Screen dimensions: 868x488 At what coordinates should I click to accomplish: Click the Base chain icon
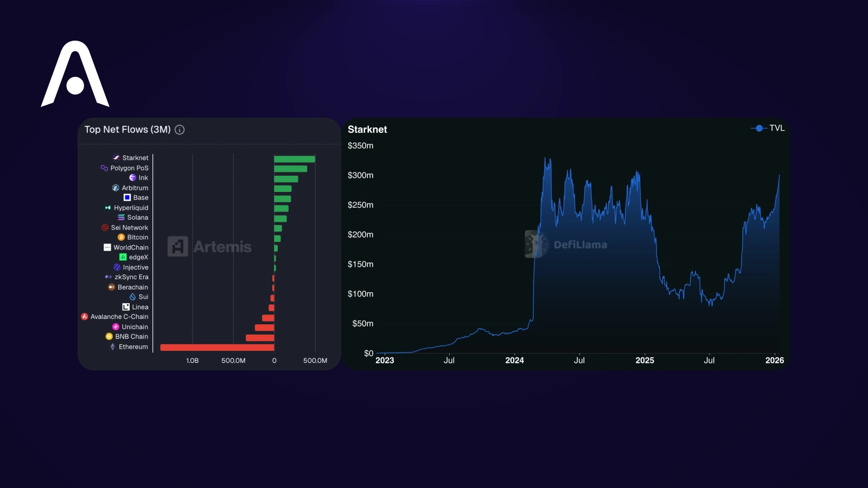coord(127,197)
